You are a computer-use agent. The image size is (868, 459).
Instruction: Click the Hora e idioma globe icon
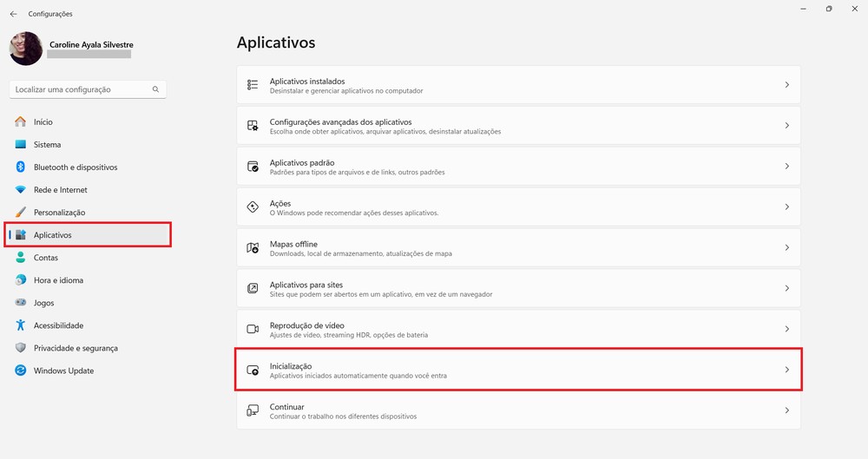pos(21,280)
